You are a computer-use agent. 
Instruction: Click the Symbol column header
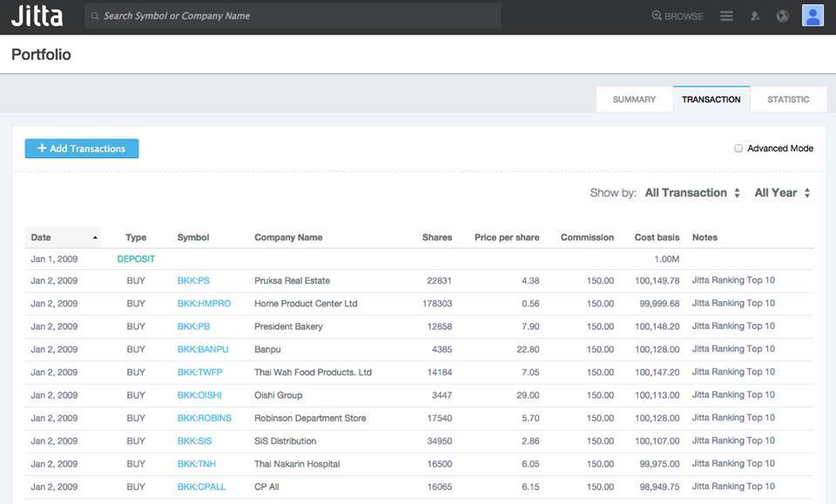193,237
